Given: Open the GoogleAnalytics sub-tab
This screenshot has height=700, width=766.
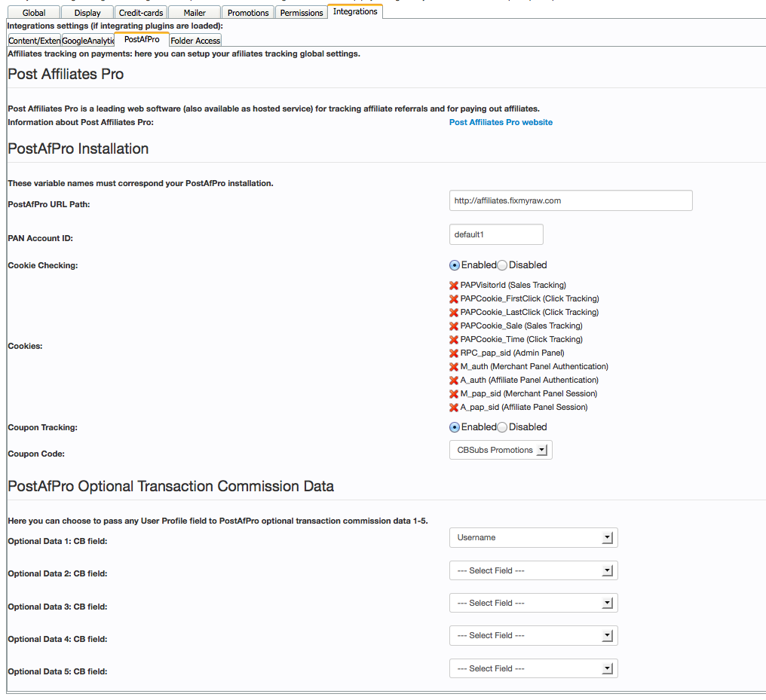Looking at the screenshot, I should (x=88, y=41).
